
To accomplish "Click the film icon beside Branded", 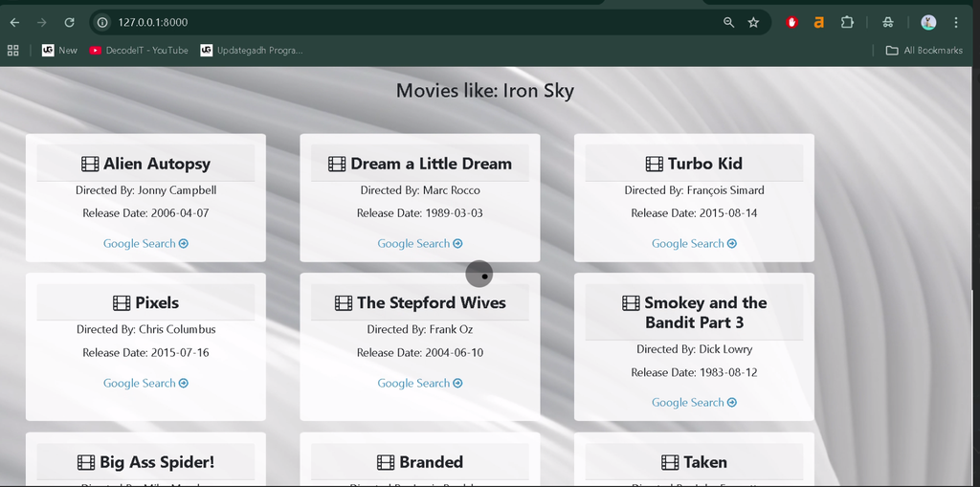I will [387, 463].
